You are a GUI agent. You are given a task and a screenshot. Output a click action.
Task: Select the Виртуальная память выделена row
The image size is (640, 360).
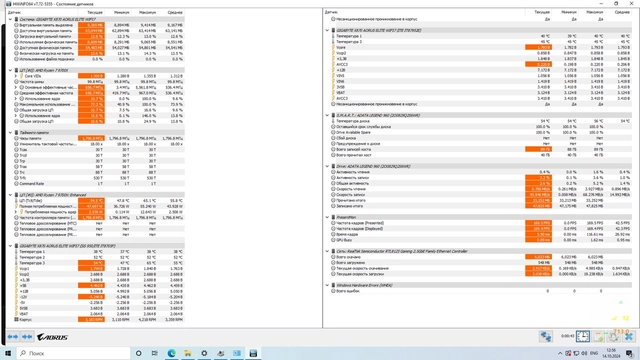[x=98, y=25]
